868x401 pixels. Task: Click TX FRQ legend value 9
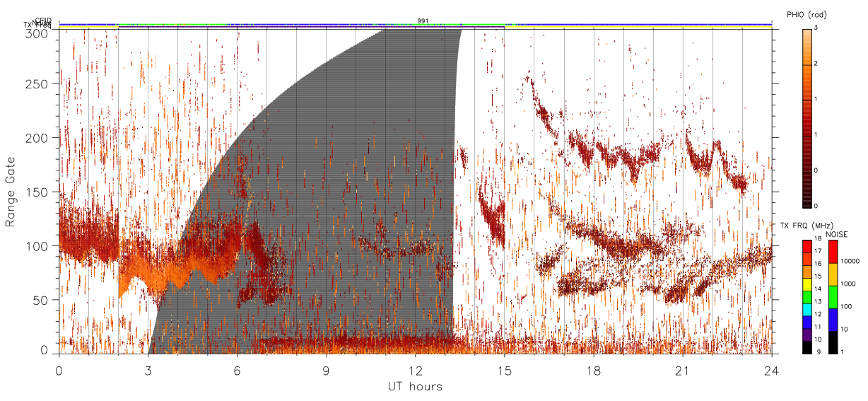pos(819,351)
